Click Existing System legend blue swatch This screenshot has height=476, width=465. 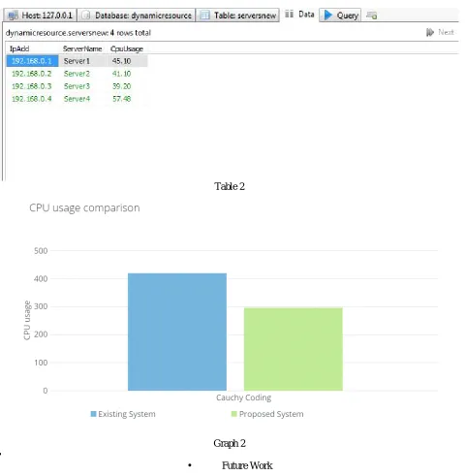point(93,414)
